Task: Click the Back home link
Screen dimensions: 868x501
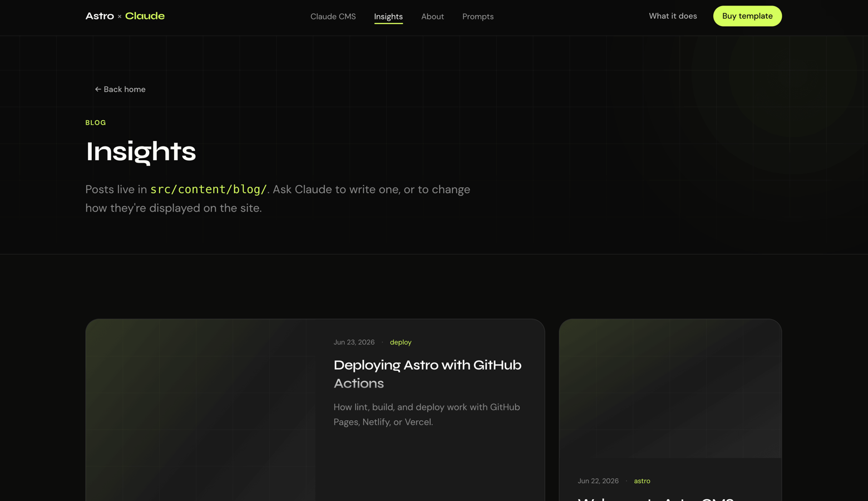Action: pos(120,89)
